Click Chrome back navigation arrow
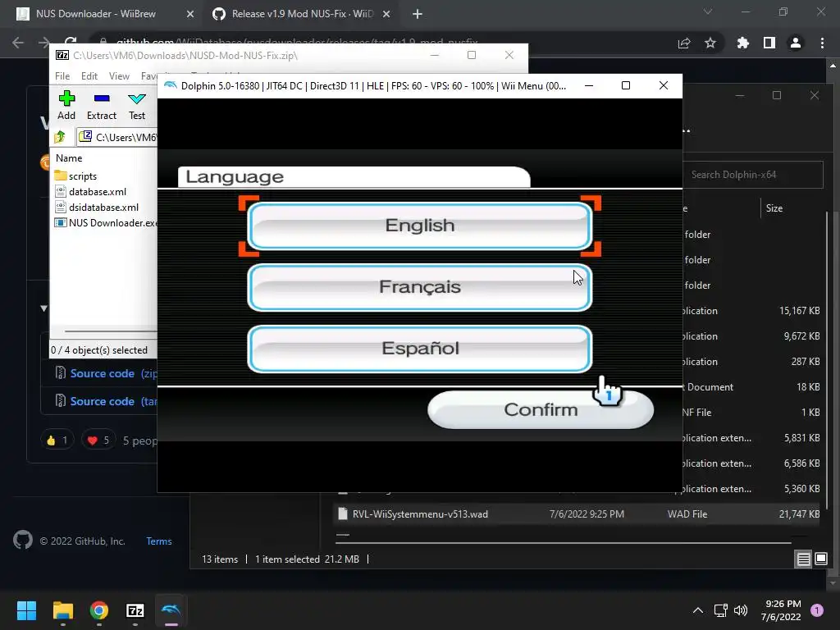This screenshot has width=840, height=630. coord(18,43)
